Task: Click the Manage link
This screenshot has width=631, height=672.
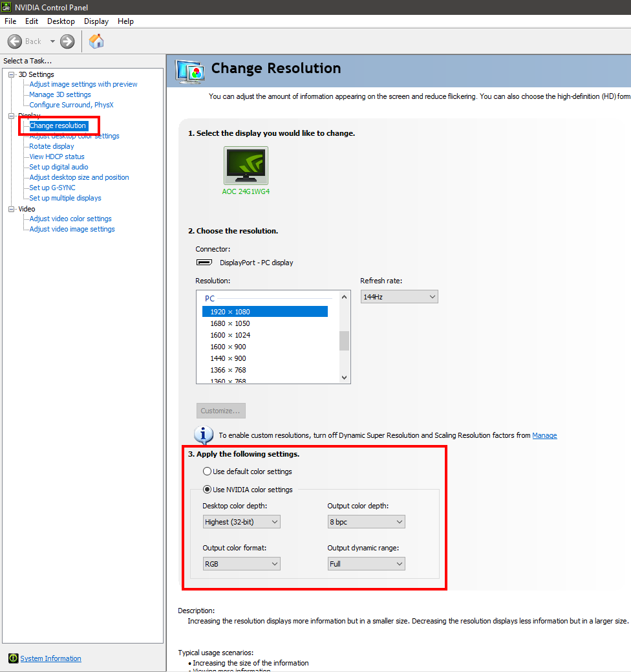Action: tap(544, 435)
